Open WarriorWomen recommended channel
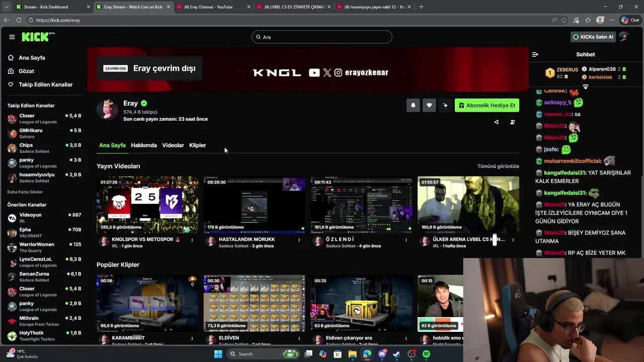Image resolution: width=644 pixels, height=362 pixels. point(44,247)
